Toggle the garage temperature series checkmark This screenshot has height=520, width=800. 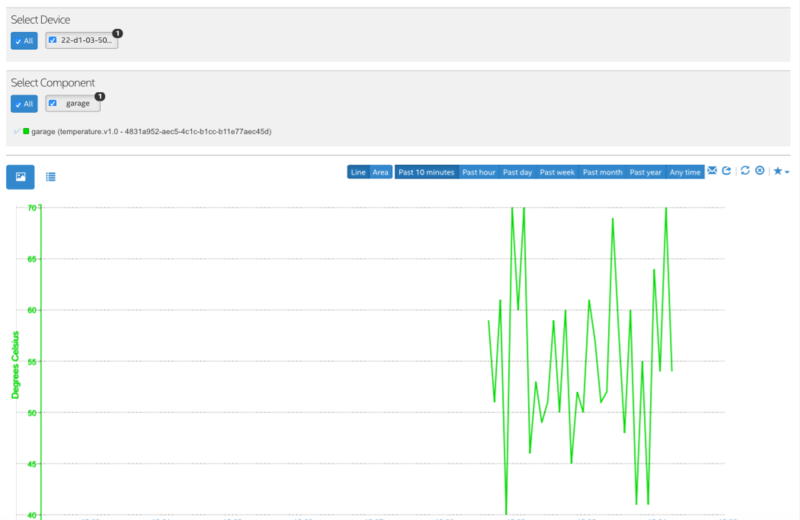tap(17, 131)
